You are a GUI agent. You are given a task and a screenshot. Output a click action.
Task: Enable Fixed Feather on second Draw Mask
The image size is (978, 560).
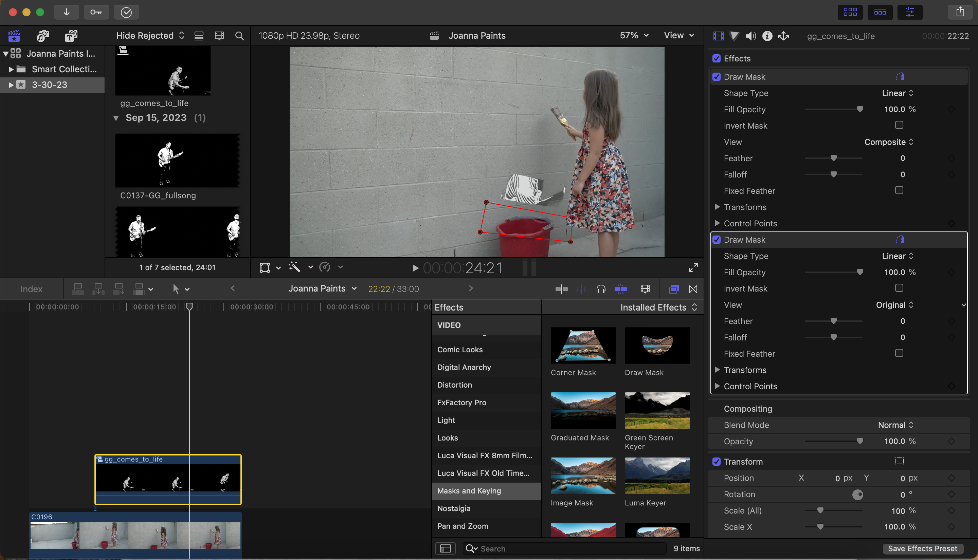click(899, 353)
